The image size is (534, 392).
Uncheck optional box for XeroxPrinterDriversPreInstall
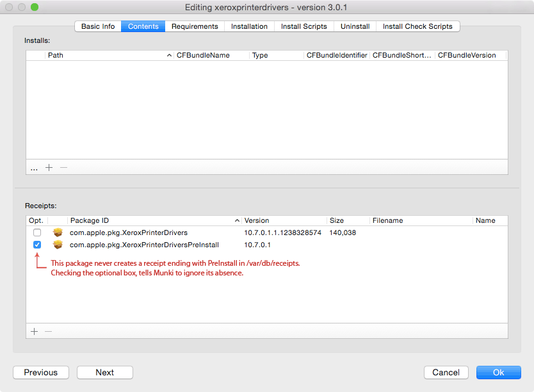[x=37, y=245]
